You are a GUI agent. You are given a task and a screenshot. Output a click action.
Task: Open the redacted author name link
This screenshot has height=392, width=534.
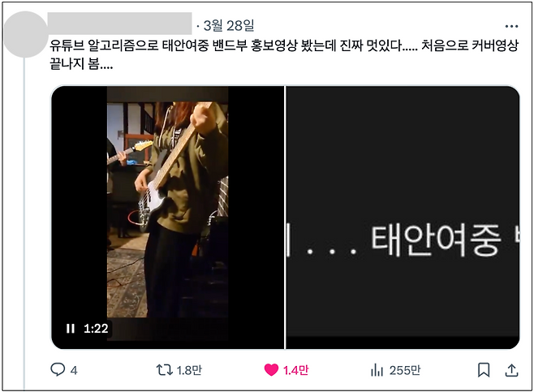point(119,24)
